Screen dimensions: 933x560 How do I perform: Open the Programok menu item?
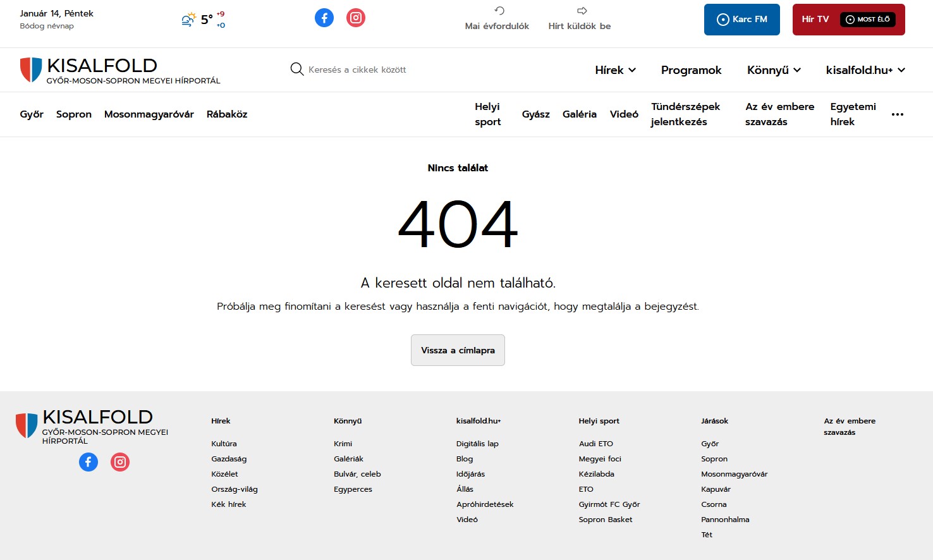tap(691, 70)
